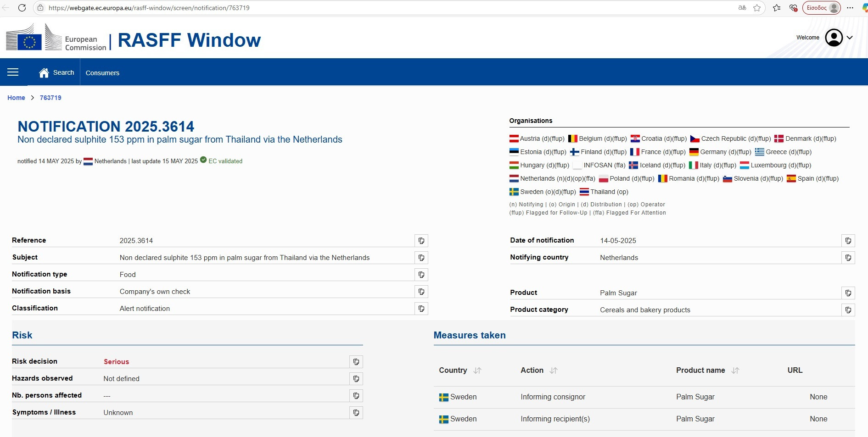Open browser settings and more menu
The image size is (868, 437).
click(850, 8)
